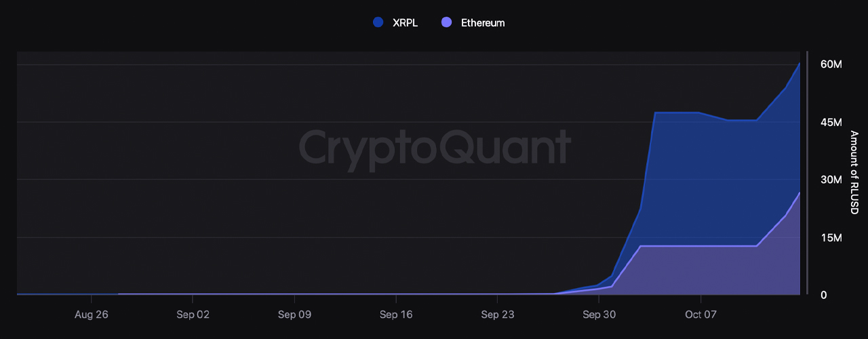868x339 pixels.
Task: Select the Sep 16 x-axis label
Action: click(x=396, y=315)
